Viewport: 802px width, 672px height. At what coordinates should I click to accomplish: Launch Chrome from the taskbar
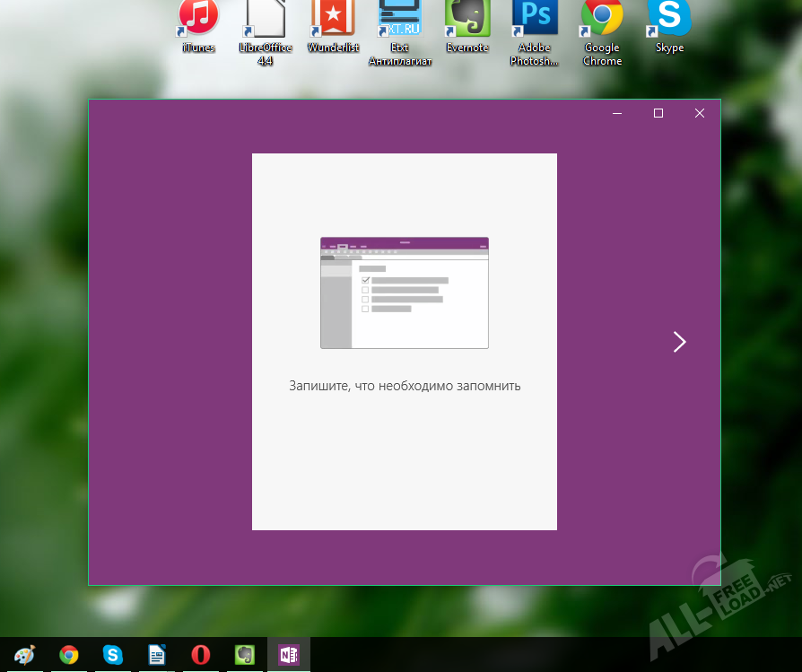pos(68,655)
